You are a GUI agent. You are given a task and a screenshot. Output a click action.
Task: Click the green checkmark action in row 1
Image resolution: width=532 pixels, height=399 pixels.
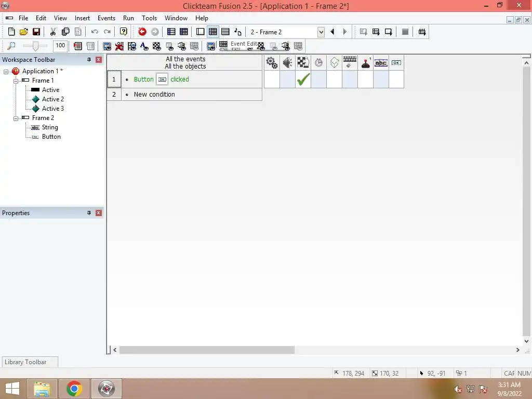303,79
